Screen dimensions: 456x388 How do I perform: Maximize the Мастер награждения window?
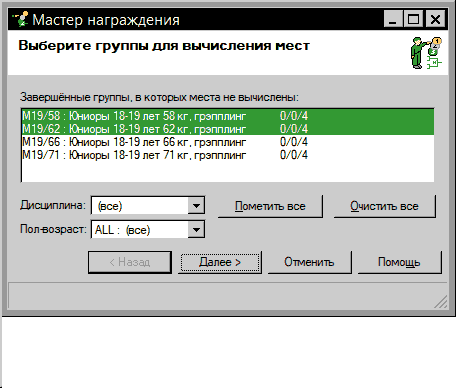pos(414,19)
